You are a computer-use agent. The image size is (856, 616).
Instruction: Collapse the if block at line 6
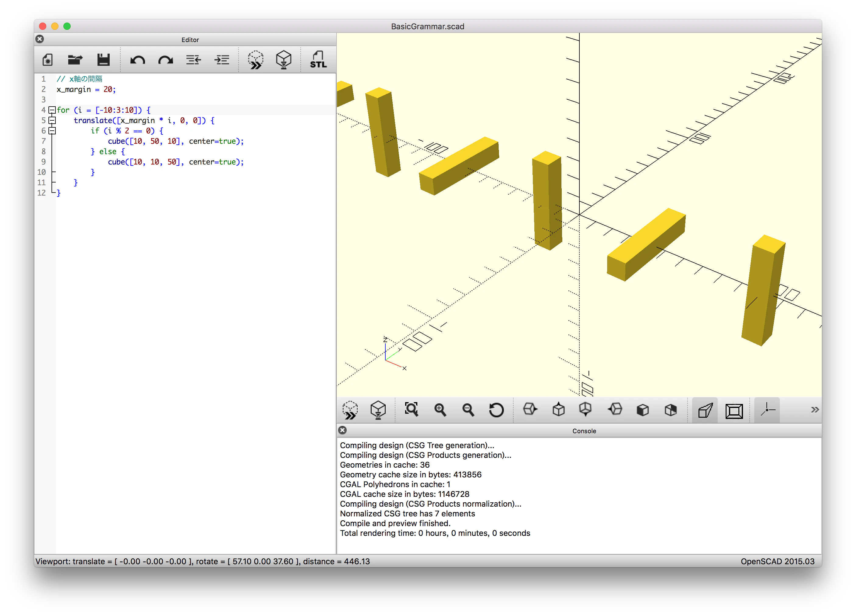point(52,131)
